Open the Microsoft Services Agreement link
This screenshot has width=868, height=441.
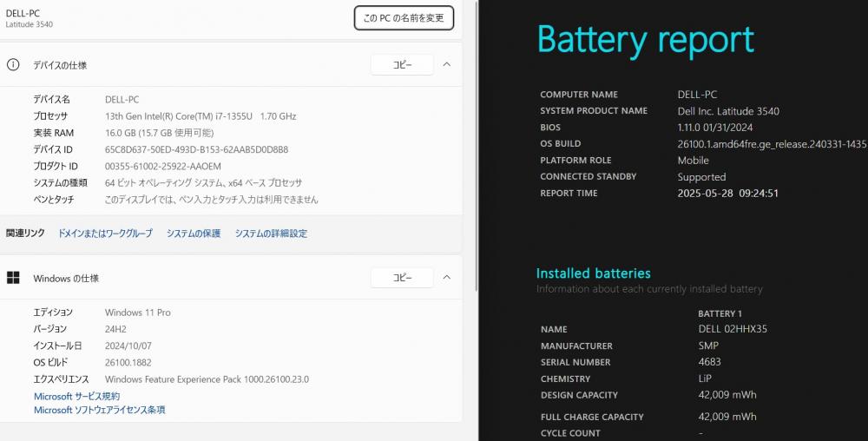click(77, 396)
